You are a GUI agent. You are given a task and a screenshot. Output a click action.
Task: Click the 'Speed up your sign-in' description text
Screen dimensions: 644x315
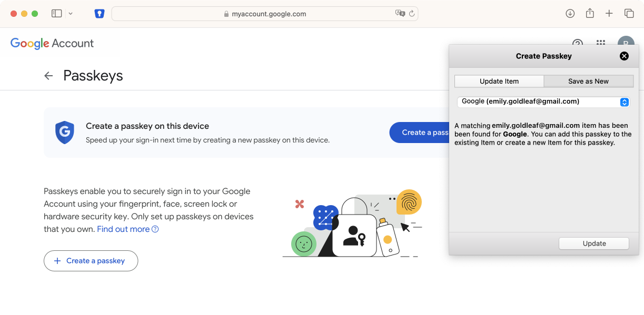click(207, 140)
